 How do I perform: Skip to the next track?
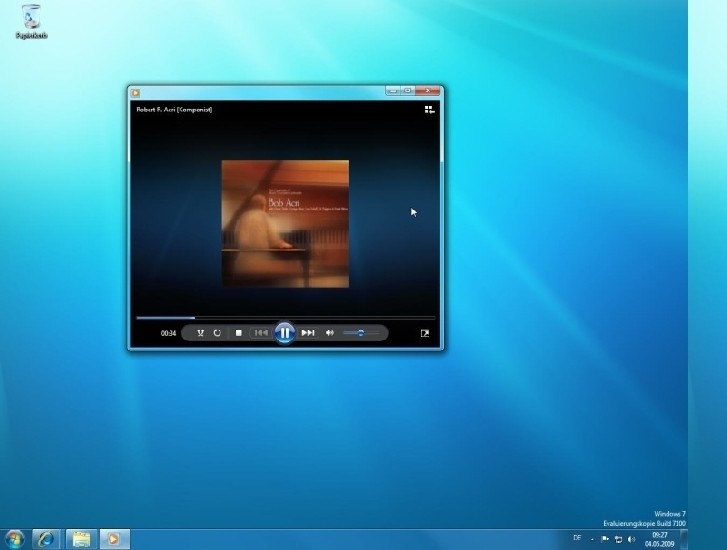[x=308, y=333]
